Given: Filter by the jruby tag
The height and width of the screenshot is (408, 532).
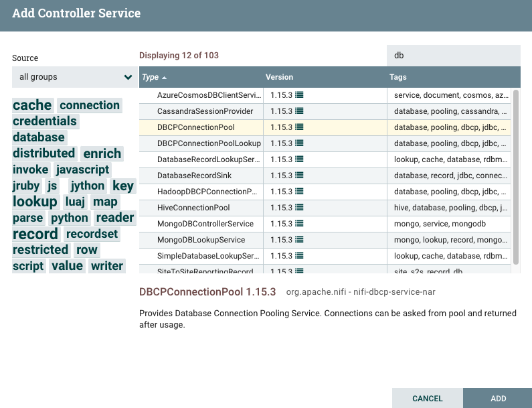Looking at the screenshot, I should coord(26,186).
